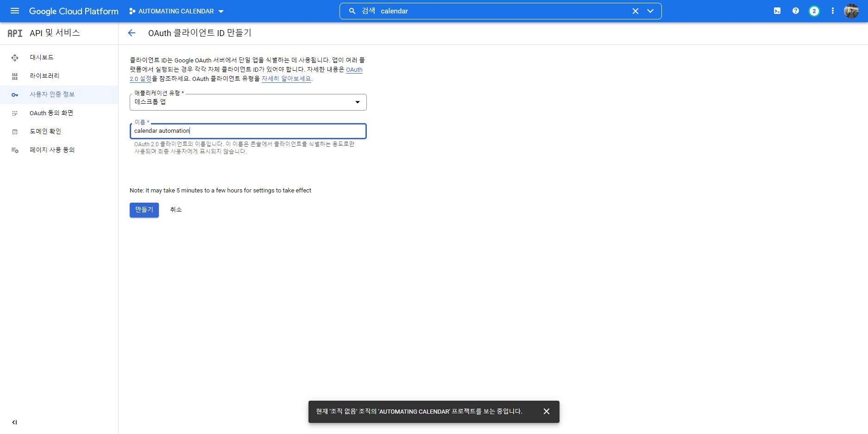Click the search magnifier icon
Screen dimensions: 868x434
click(x=352, y=11)
